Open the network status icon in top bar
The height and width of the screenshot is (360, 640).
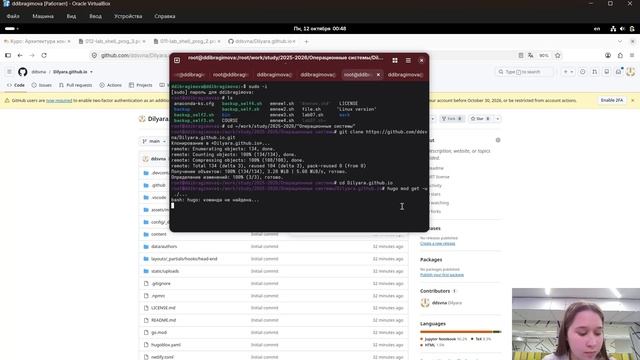613,29
